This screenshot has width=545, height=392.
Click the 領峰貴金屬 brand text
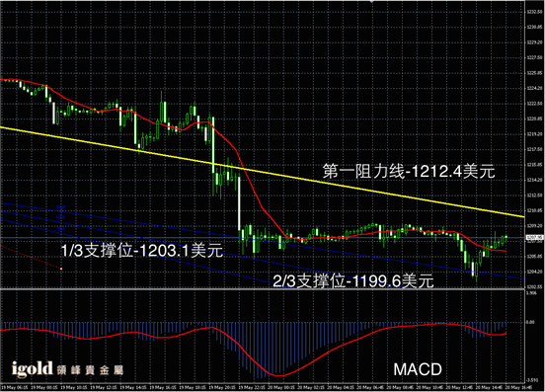(91, 370)
